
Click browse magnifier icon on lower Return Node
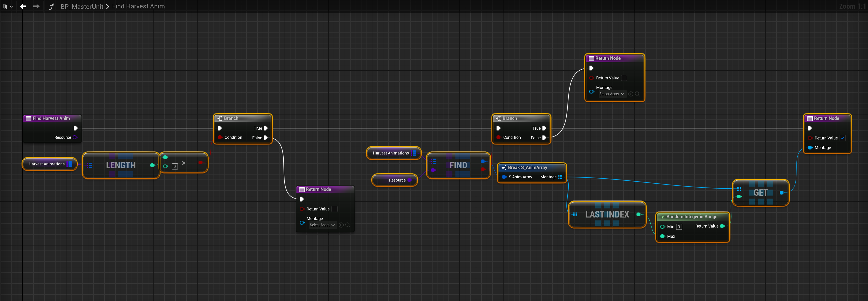click(348, 225)
